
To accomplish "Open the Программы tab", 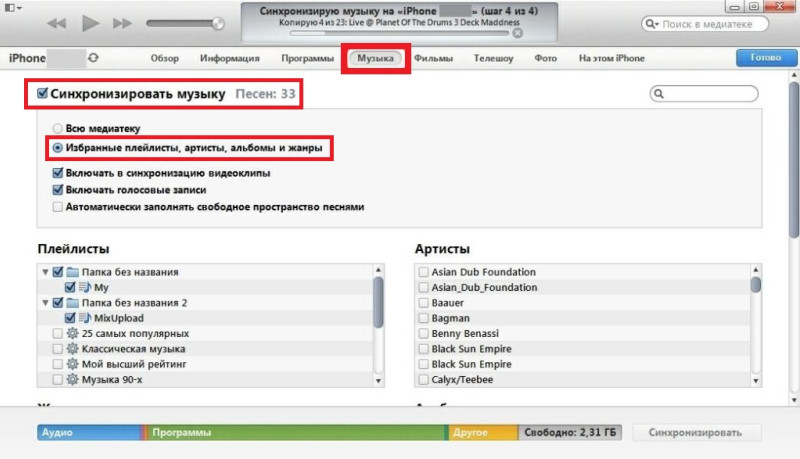I will click(308, 58).
